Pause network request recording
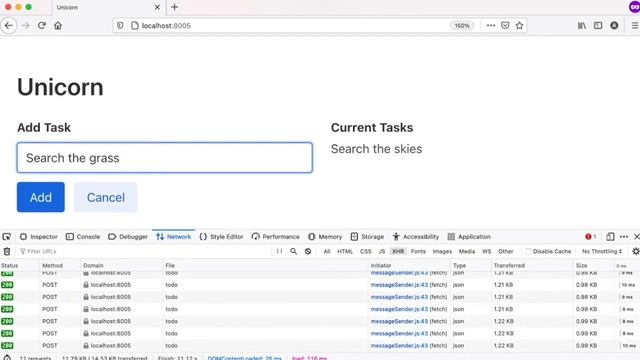This screenshot has height=360, width=640. [x=279, y=251]
